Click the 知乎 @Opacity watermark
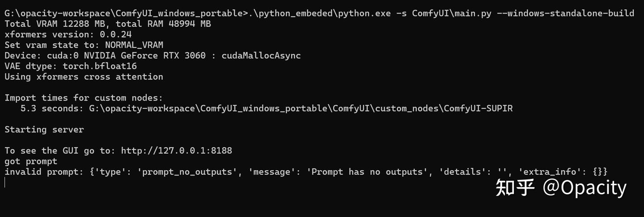The image size is (644, 217). pyautogui.click(x=561, y=188)
